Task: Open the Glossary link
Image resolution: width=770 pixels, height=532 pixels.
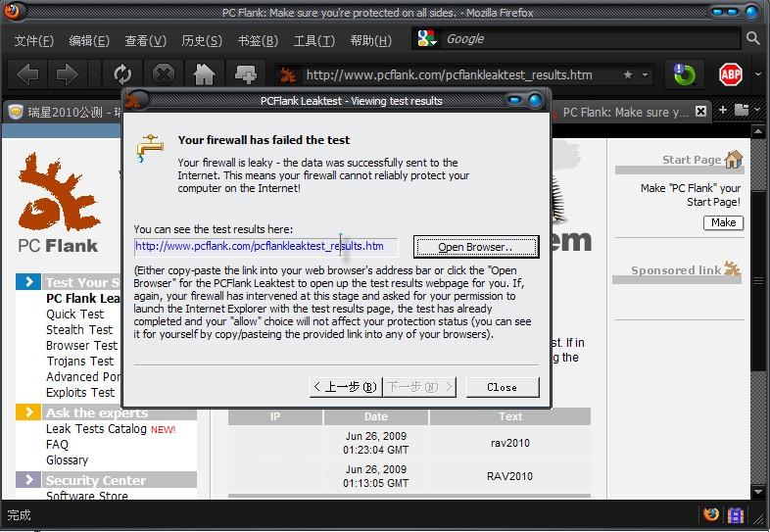Action: tap(68, 460)
